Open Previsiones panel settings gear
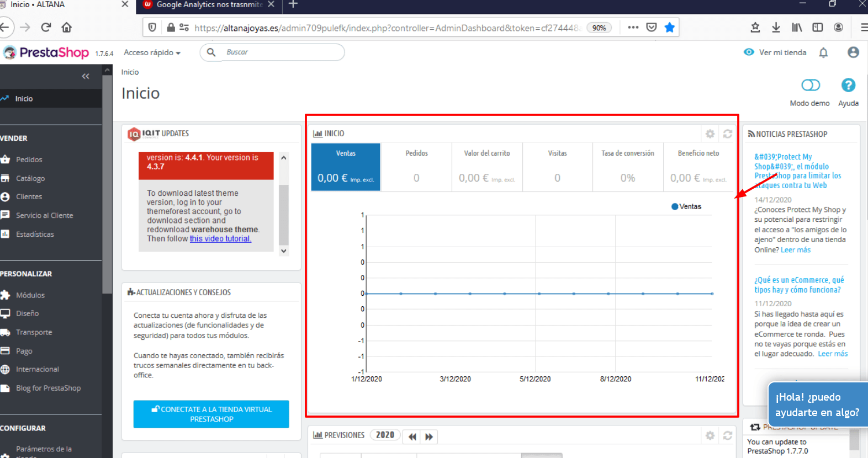The height and width of the screenshot is (458, 868). click(x=710, y=435)
